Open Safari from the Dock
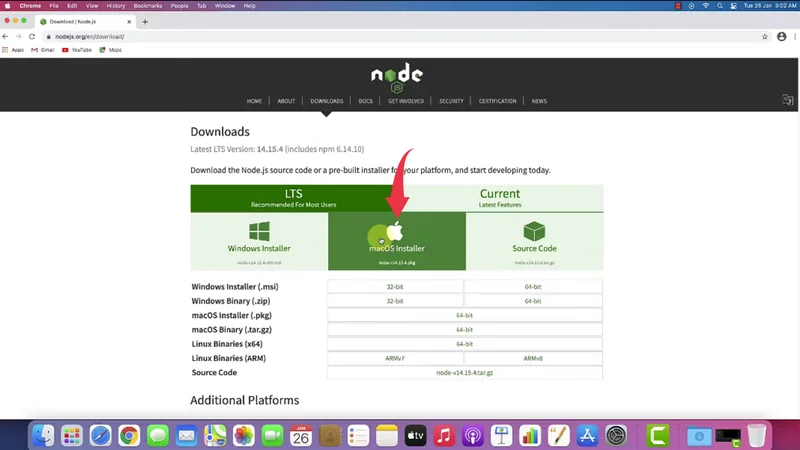800x450 pixels. click(100, 436)
